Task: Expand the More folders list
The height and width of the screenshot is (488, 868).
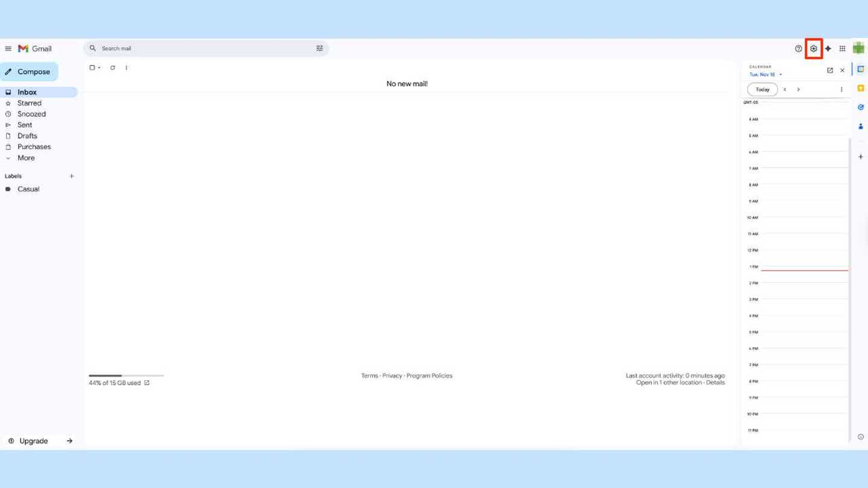Action: pos(26,158)
